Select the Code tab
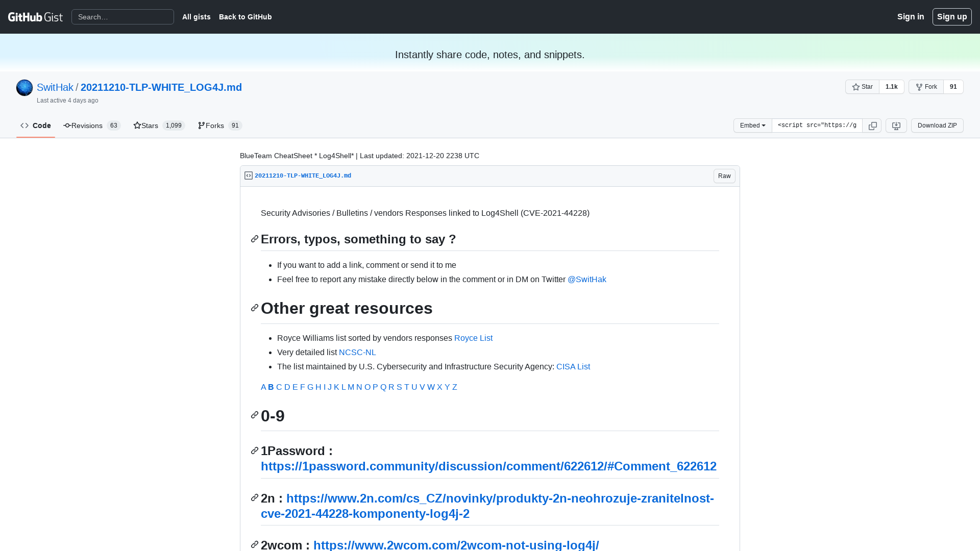This screenshot has width=980, height=551. [x=36, y=126]
